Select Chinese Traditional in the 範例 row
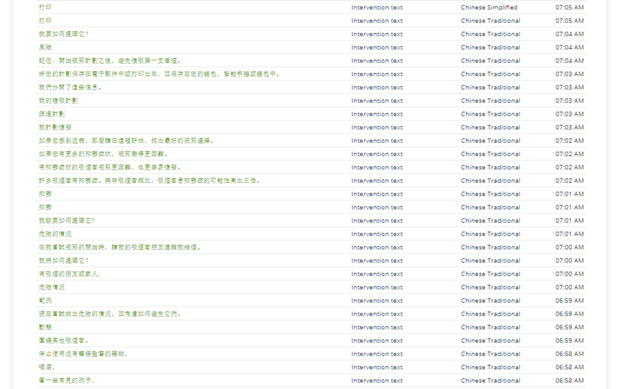The width and height of the screenshot is (624, 389). [x=491, y=301]
